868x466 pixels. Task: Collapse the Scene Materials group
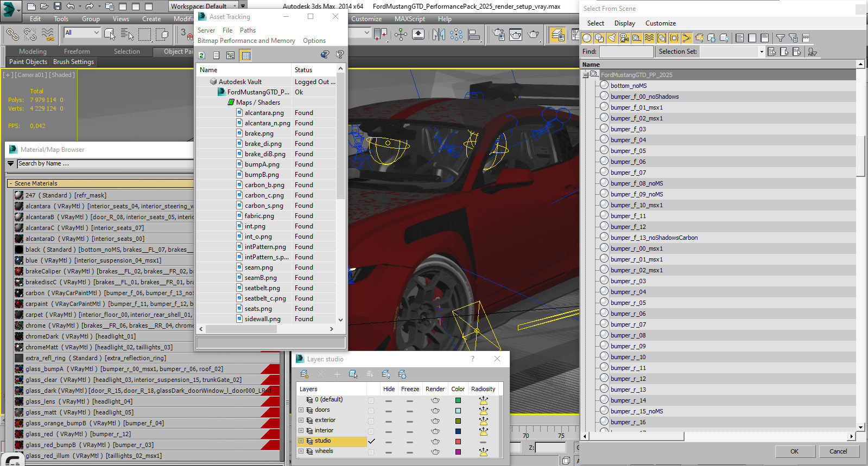(x=10, y=183)
